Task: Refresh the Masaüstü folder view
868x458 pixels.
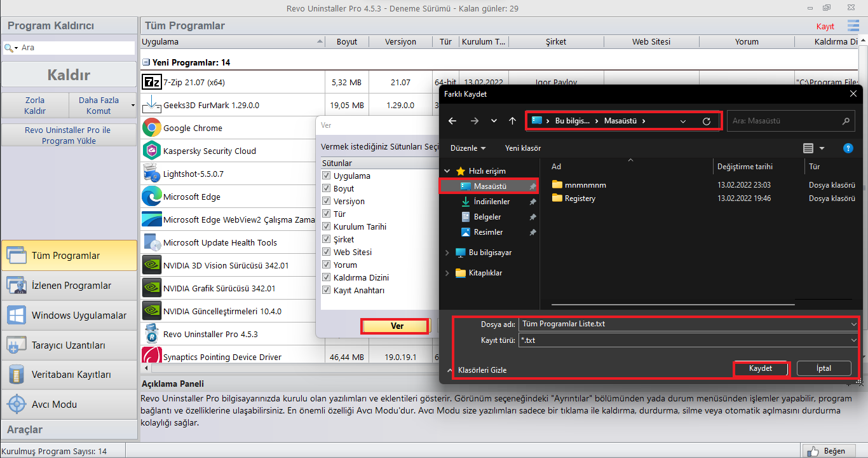Action: point(707,121)
